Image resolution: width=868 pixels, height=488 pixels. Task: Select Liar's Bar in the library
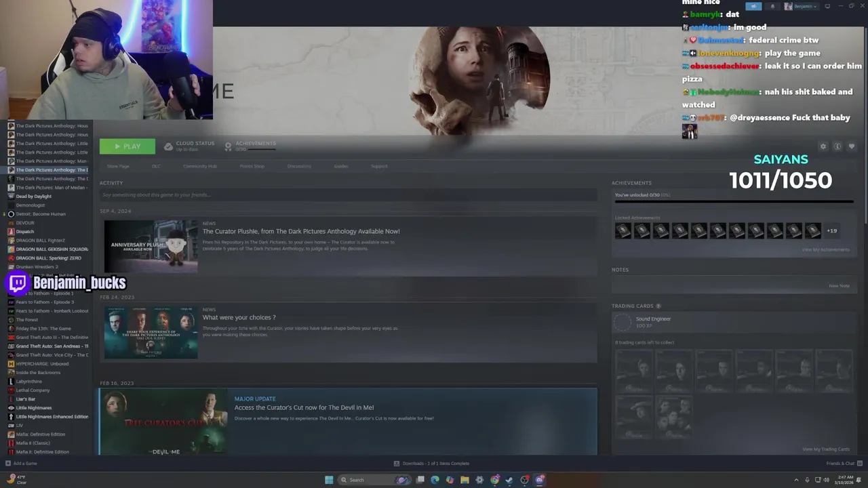[x=26, y=399]
